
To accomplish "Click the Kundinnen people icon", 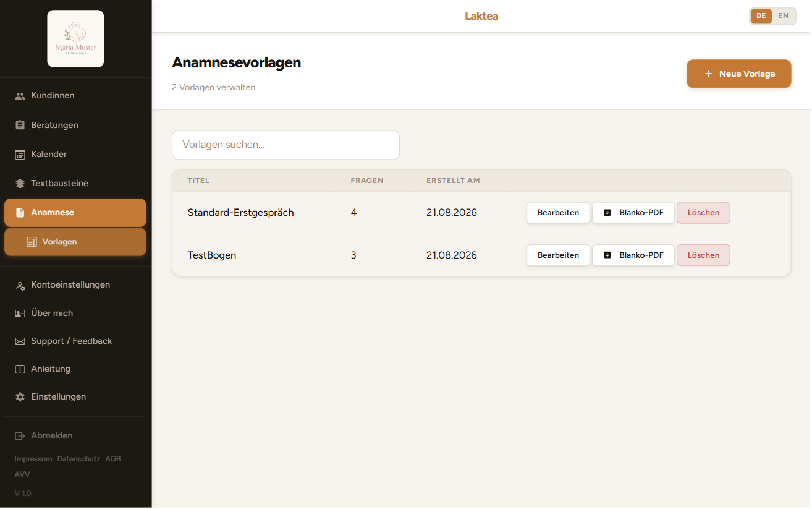I will pos(20,96).
